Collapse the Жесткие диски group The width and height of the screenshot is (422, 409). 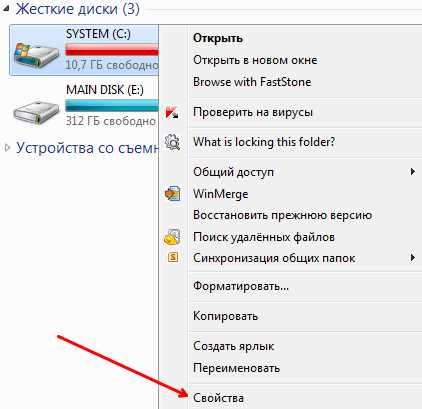[x=5, y=9]
